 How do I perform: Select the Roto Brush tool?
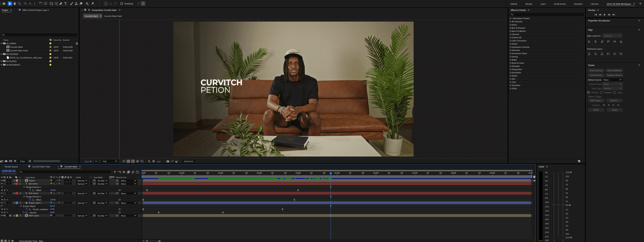pyautogui.click(x=87, y=4)
